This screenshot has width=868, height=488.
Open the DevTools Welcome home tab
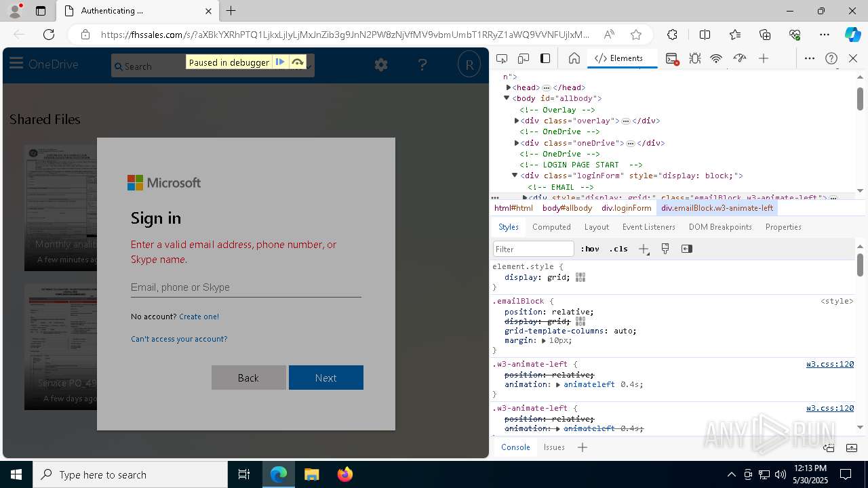pyautogui.click(x=574, y=58)
